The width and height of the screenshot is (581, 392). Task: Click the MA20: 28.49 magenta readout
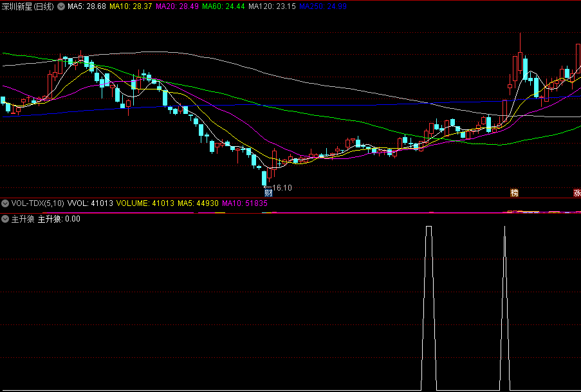point(177,6)
